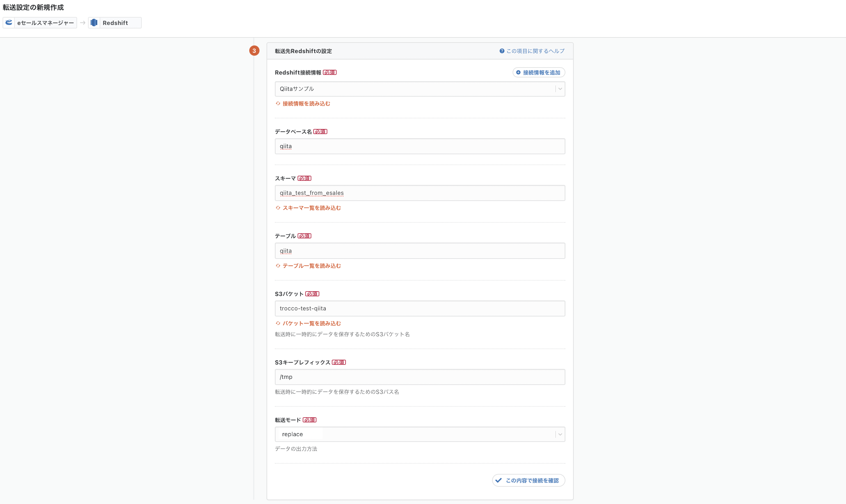Click S3バケット名 description text

[x=342, y=334]
